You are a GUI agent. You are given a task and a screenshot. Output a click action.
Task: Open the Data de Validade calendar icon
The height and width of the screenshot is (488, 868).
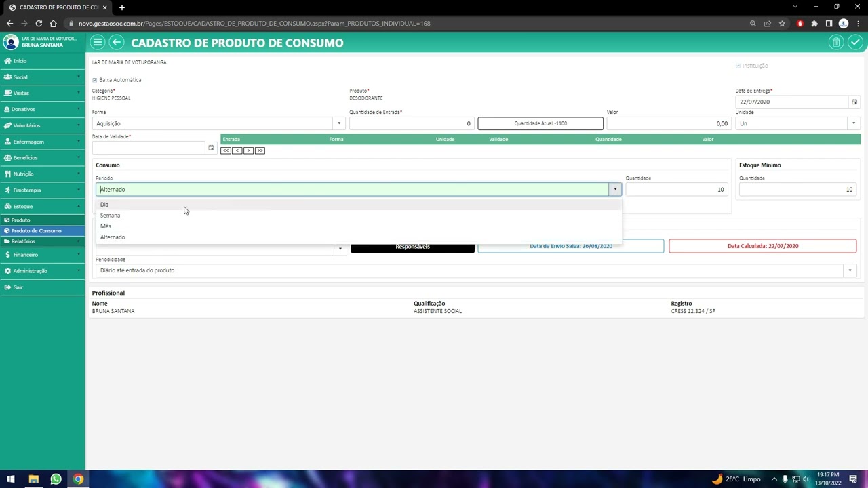tap(211, 148)
